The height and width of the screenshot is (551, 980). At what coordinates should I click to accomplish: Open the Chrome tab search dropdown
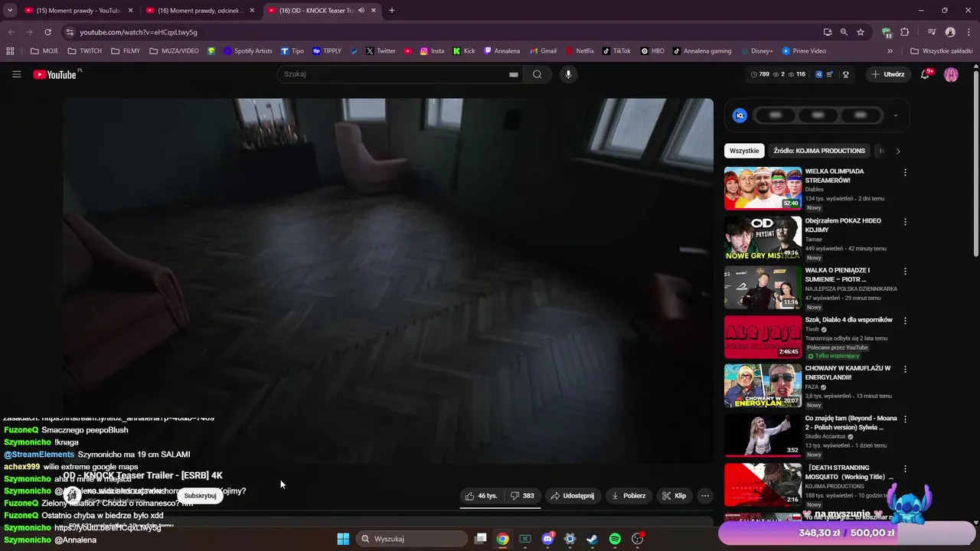(x=10, y=11)
